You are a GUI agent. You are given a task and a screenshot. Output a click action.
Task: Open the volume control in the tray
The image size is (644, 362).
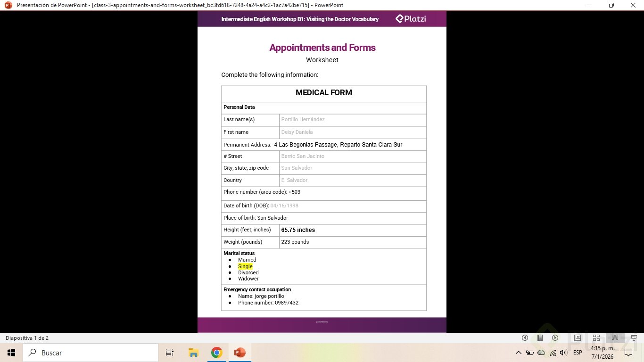[x=563, y=353]
